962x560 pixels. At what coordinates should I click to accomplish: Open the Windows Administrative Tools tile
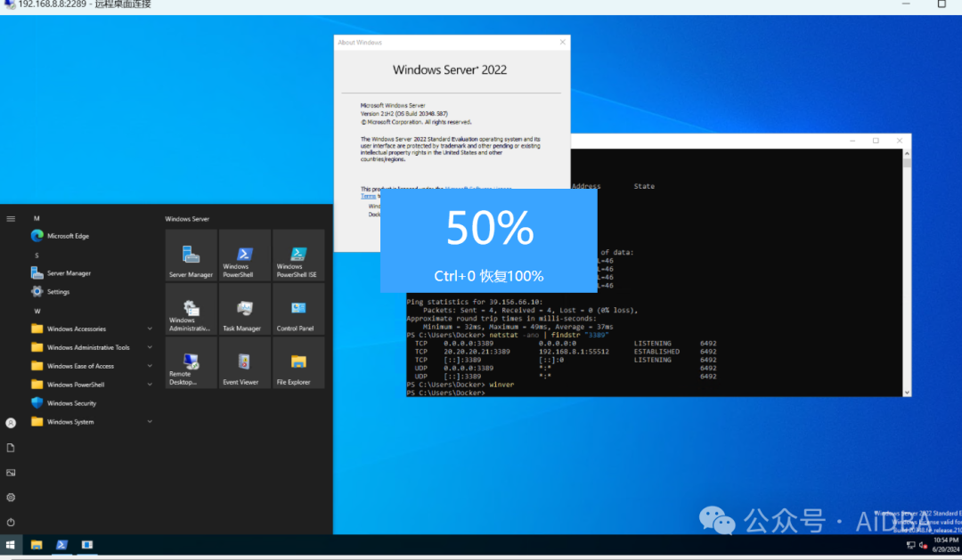(x=191, y=309)
